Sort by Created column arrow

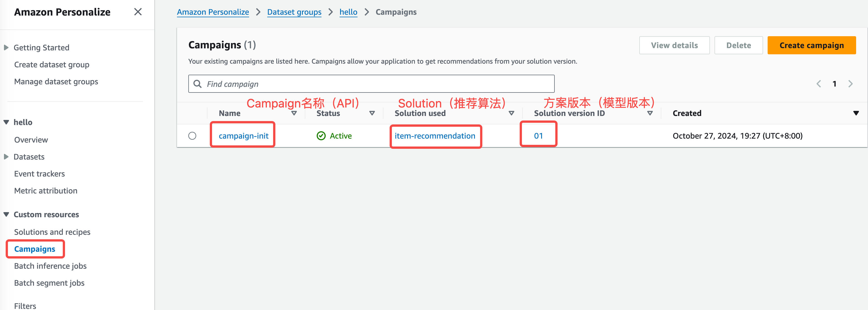click(856, 113)
